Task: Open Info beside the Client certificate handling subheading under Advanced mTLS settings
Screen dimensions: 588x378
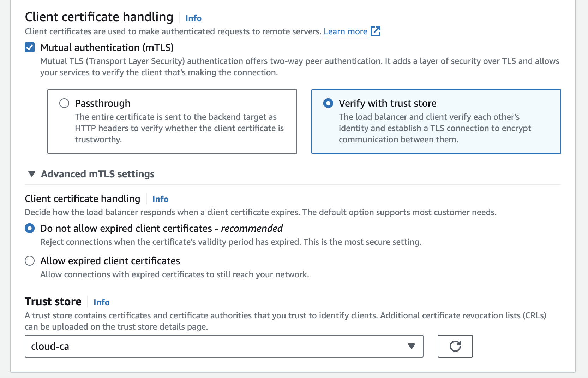Action: (160, 199)
